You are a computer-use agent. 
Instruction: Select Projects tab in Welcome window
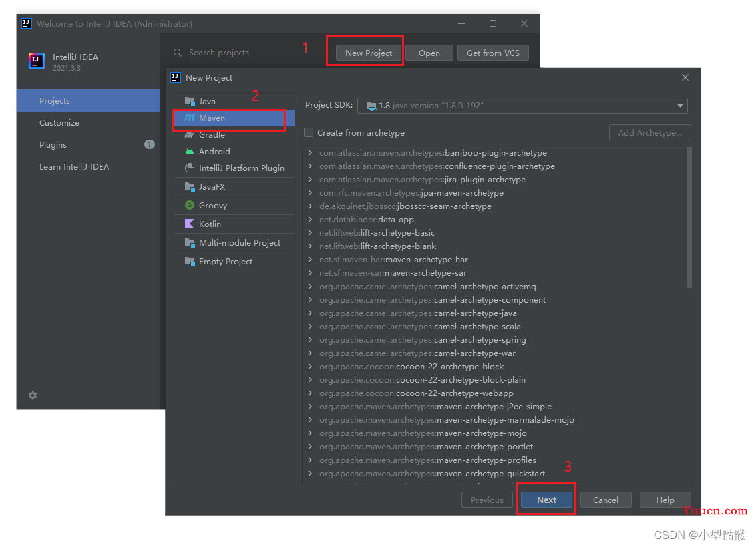pyautogui.click(x=88, y=100)
